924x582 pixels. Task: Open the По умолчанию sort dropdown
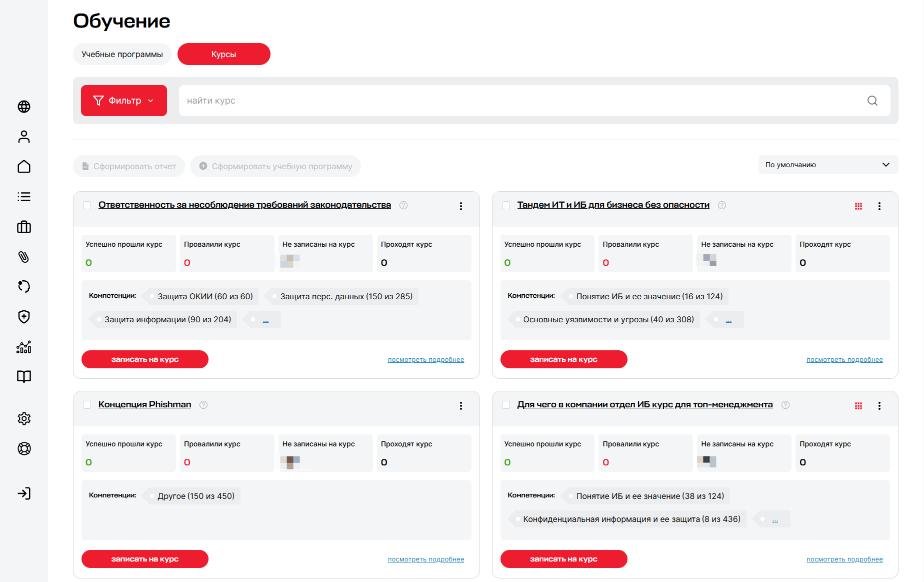point(828,165)
